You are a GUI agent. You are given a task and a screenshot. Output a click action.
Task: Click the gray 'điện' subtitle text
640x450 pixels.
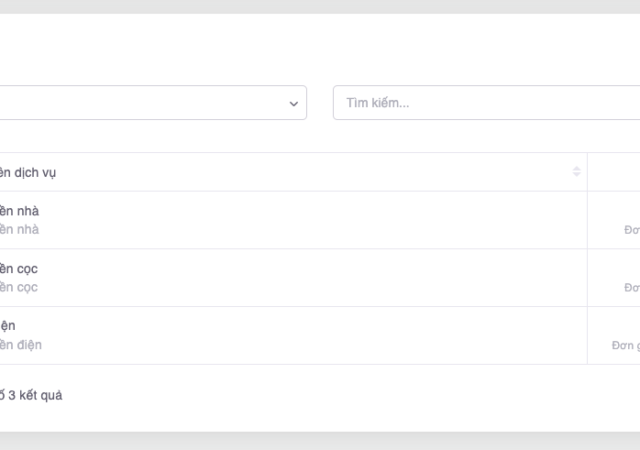tap(21, 345)
